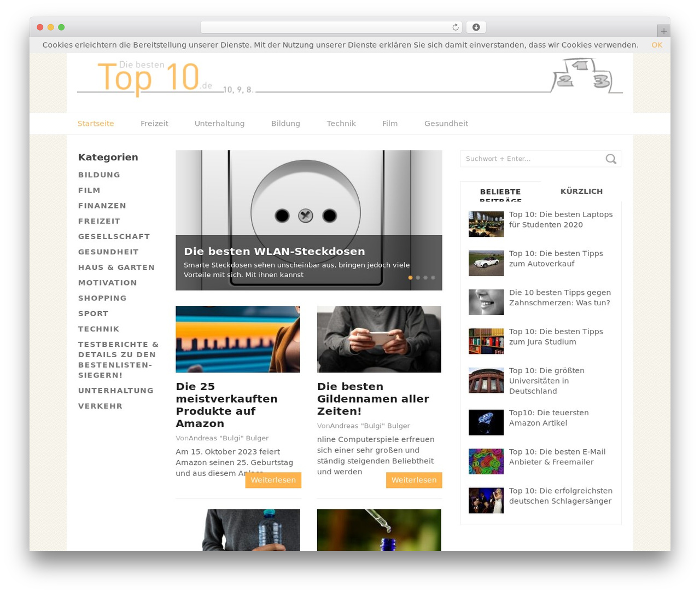Click the browser reload icon

pyautogui.click(x=456, y=27)
